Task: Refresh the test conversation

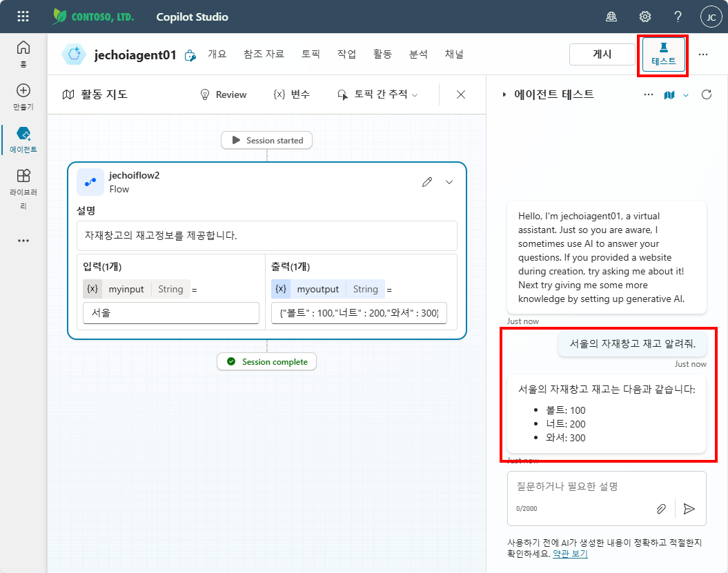Action: point(707,94)
